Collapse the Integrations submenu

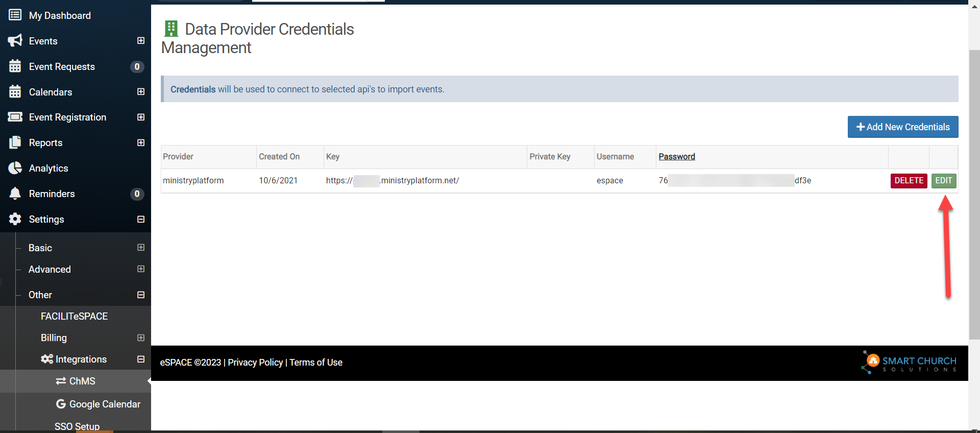pyautogui.click(x=141, y=359)
